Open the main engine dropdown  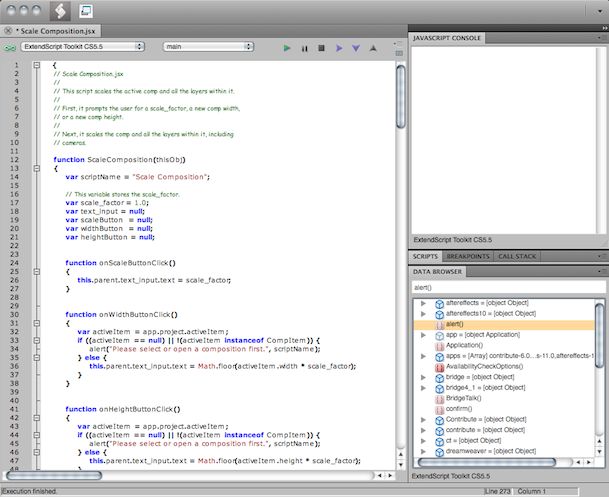[208, 47]
